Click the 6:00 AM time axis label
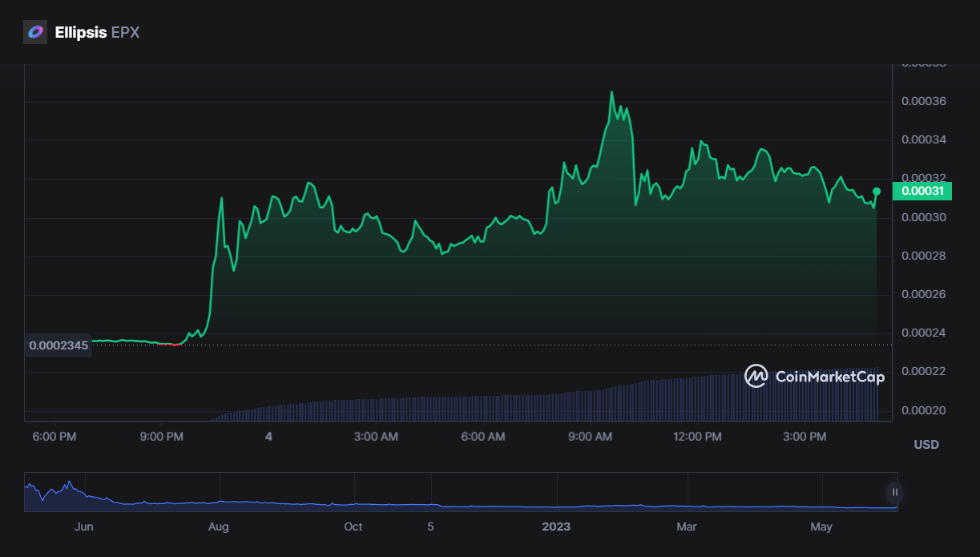 (483, 437)
